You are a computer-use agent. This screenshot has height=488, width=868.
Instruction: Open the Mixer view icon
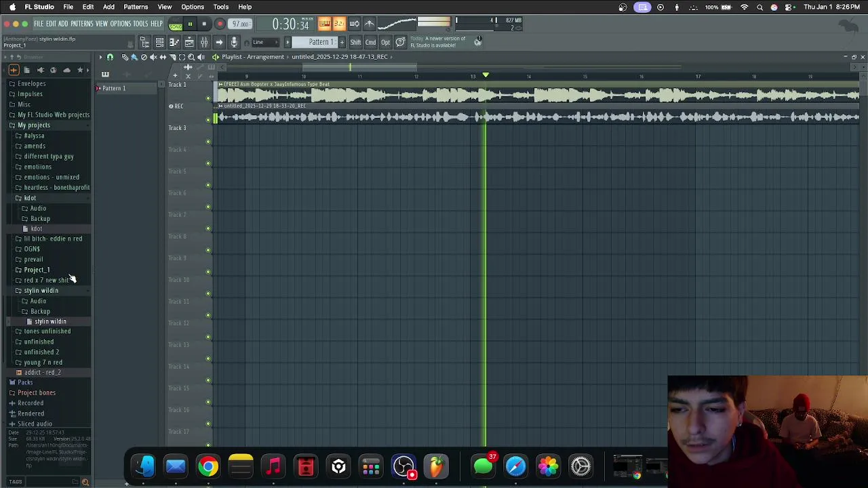coord(204,42)
